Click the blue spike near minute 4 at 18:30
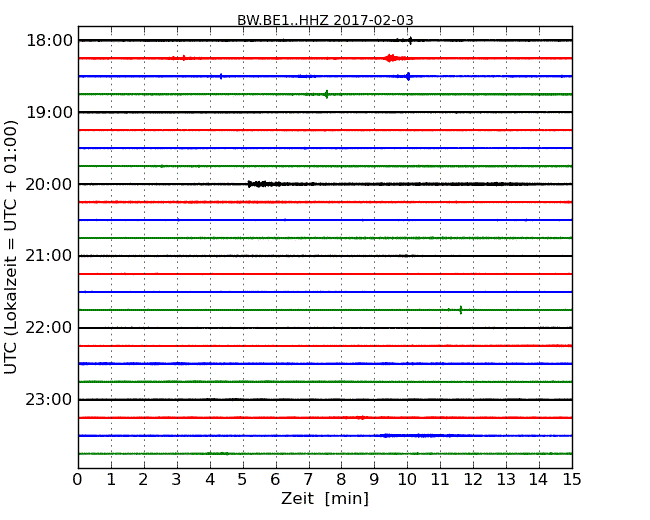 point(221,76)
